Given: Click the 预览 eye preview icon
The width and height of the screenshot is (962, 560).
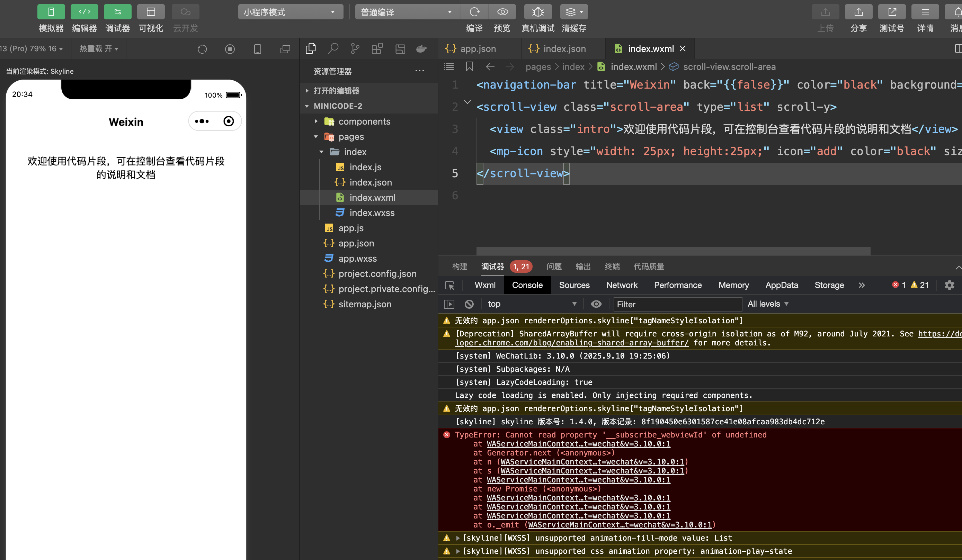Looking at the screenshot, I should pos(502,12).
